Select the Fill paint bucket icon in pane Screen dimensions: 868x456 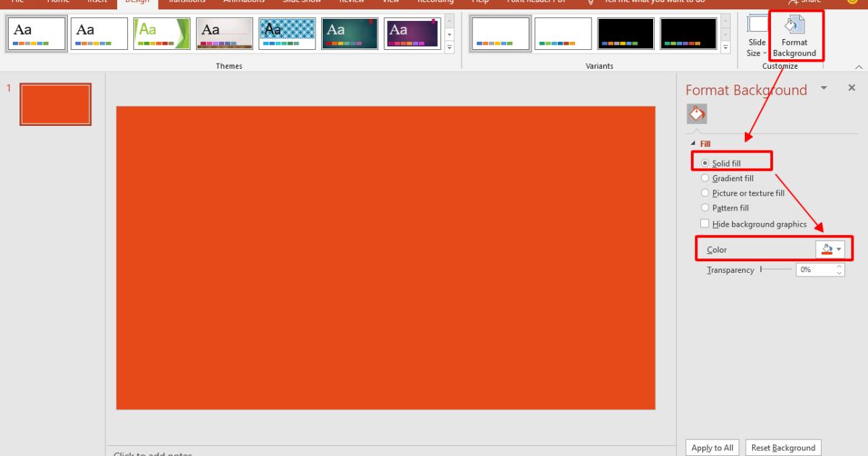click(697, 114)
